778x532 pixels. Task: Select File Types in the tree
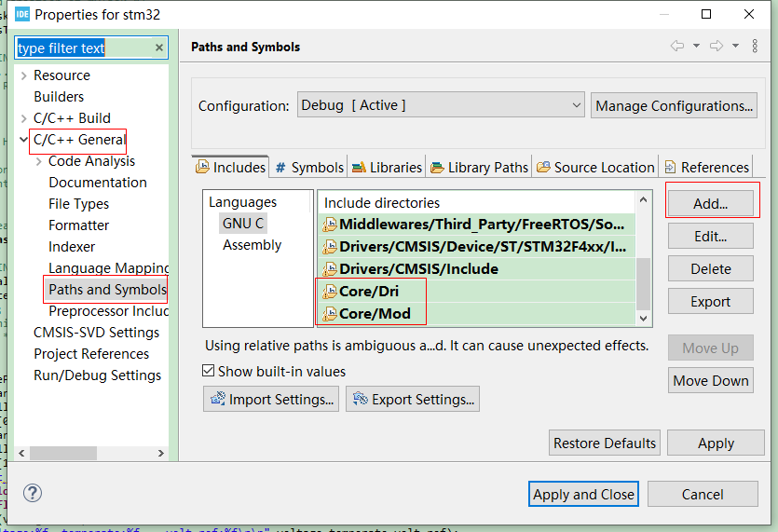[x=78, y=204]
